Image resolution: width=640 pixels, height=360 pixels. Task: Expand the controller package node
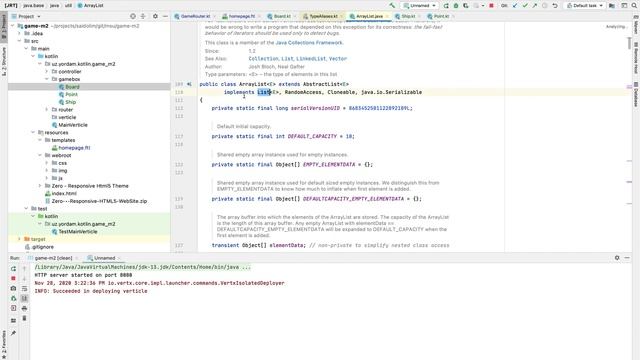[47, 71]
